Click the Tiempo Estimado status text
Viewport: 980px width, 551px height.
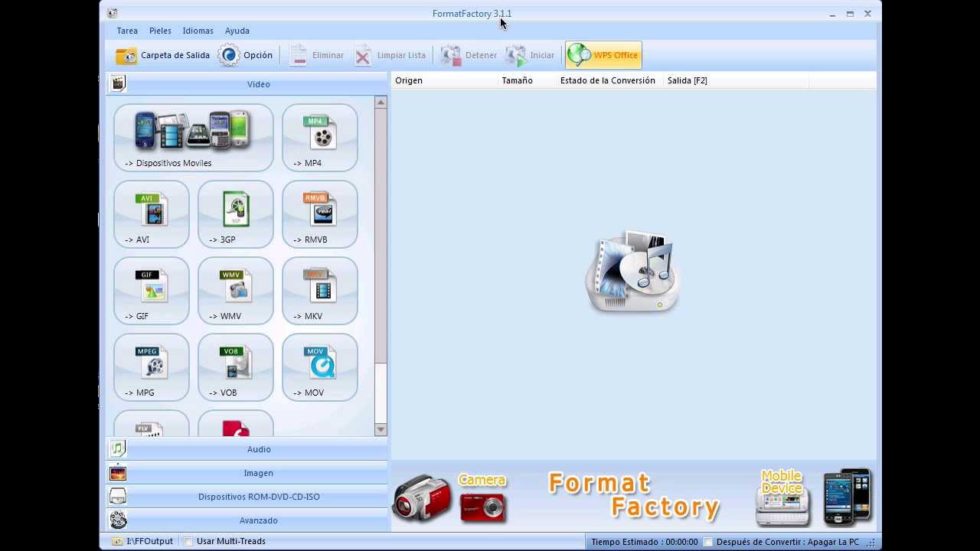pyautogui.click(x=645, y=542)
